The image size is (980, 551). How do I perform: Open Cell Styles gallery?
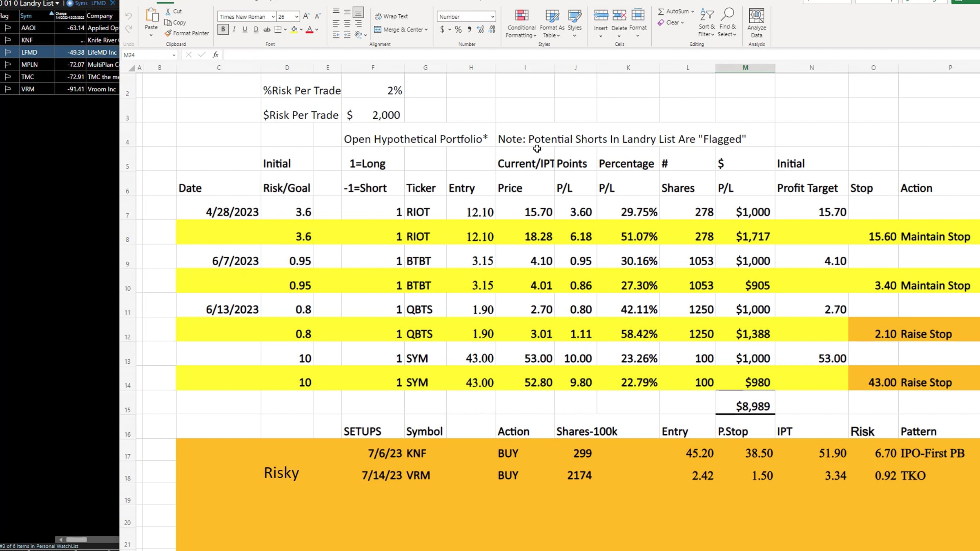[575, 24]
